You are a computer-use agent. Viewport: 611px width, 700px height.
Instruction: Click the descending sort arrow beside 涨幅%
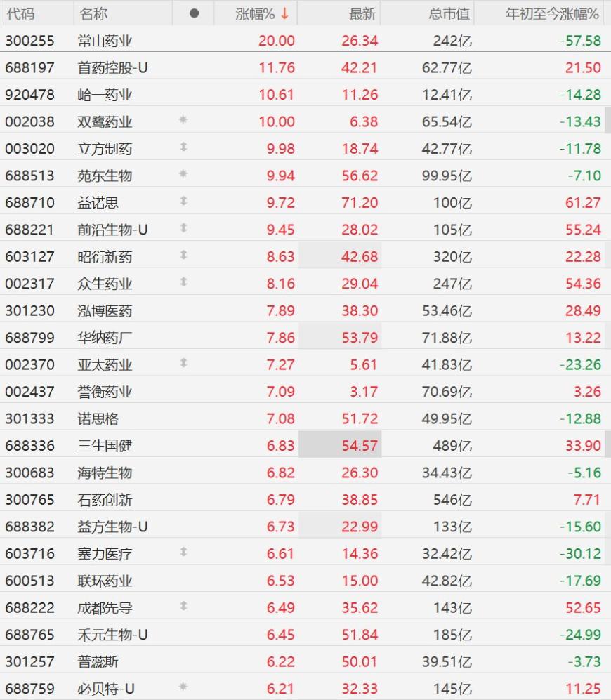(284, 14)
